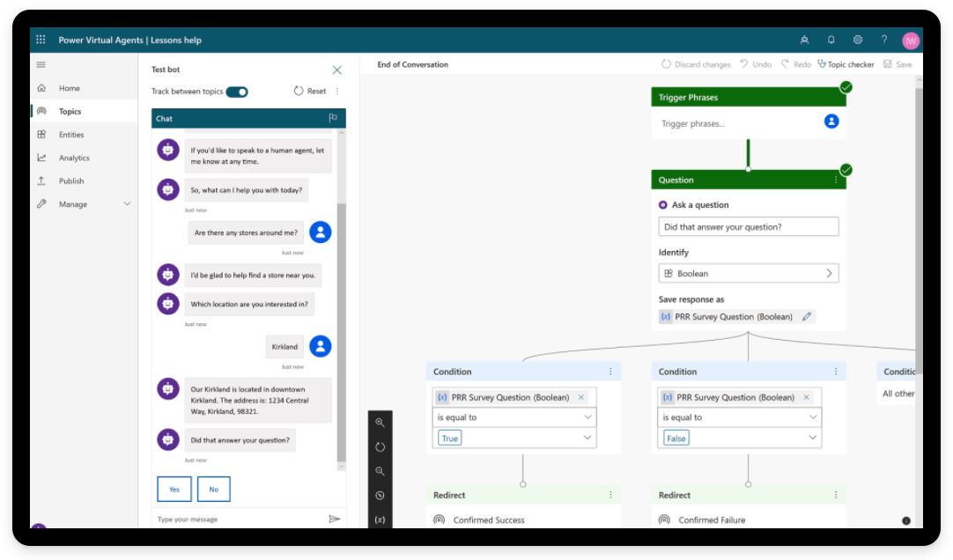953x560 pixels.
Task: Open the False condition node options menu
Action: pos(836,371)
